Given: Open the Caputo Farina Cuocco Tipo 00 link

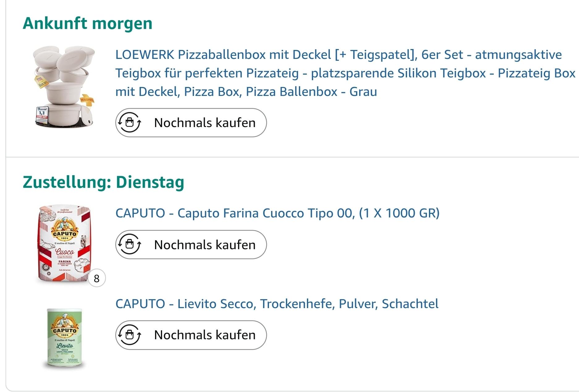Looking at the screenshot, I should [x=277, y=213].
